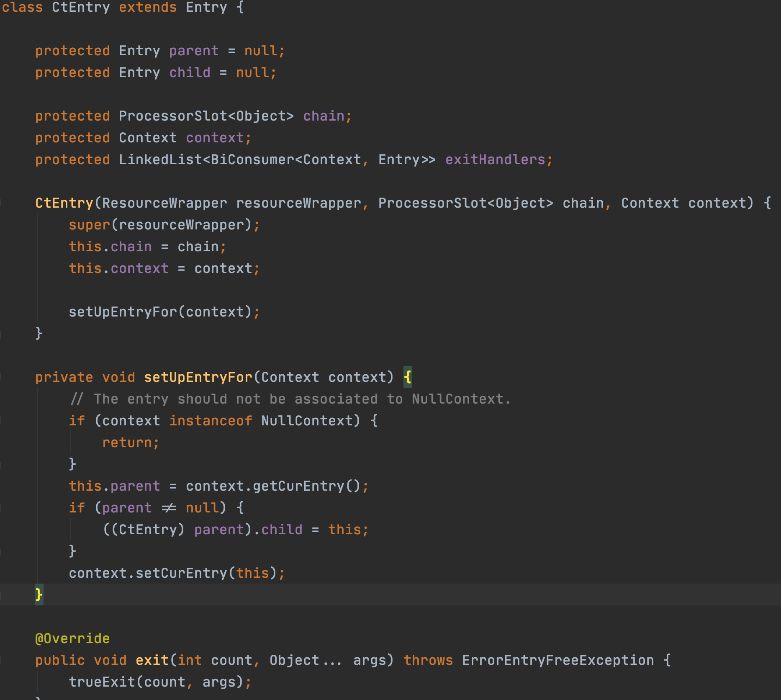
Task: Click the setUpEntryFor method name in its declaration
Action: pyautogui.click(x=198, y=378)
